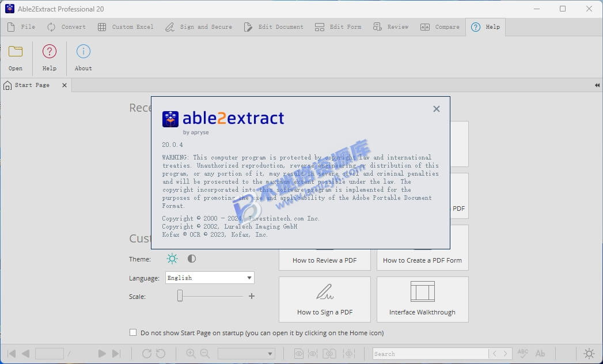Go to next search result arrow

505,354
